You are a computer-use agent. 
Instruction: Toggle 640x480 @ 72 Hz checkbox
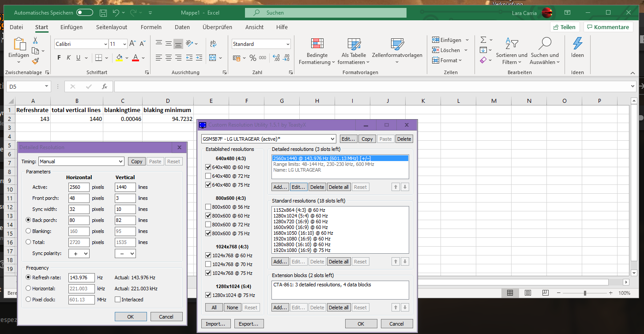[208, 176]
